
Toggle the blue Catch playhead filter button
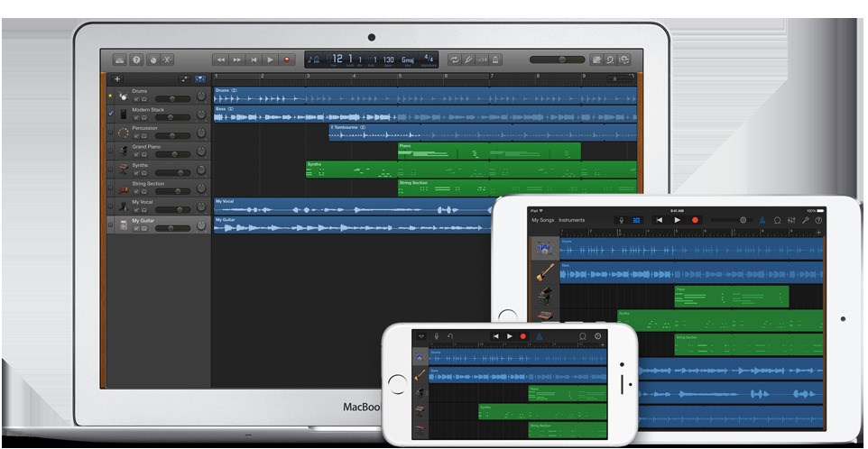coord(199,79)
